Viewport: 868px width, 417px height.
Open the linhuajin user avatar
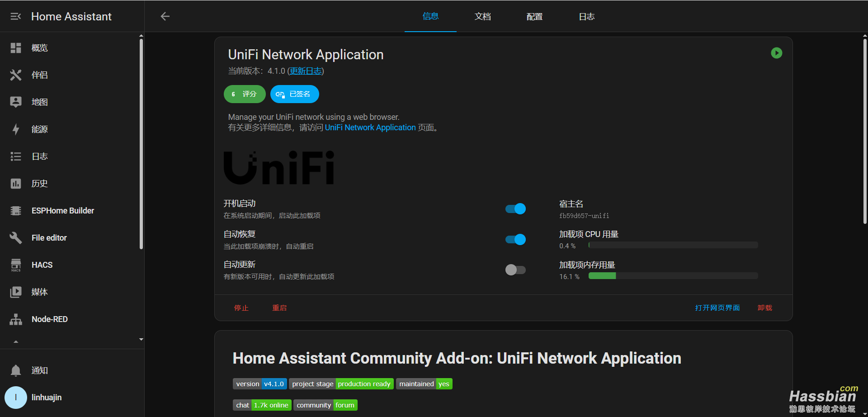pos(16,398)
